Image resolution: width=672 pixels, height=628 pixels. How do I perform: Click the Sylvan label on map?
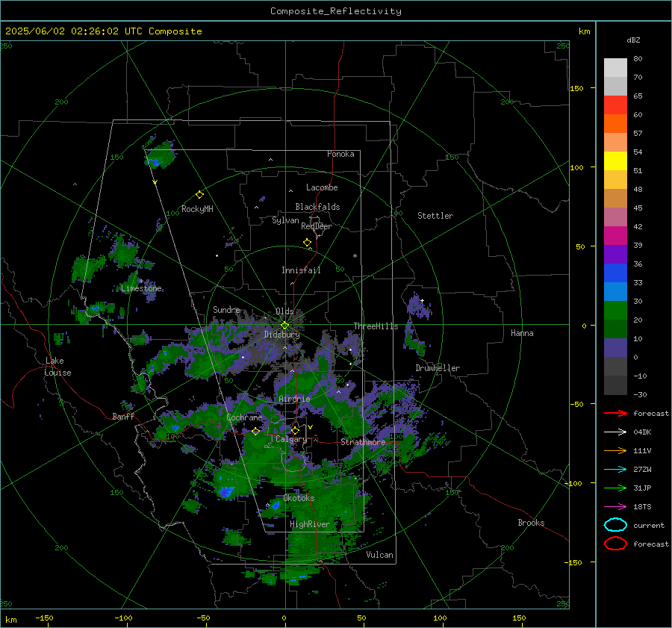285,220
